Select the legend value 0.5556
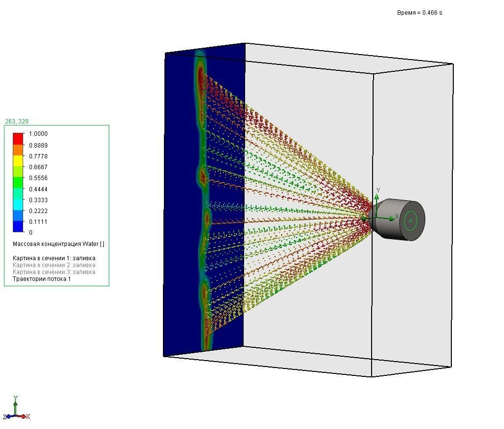 click(38, 178)
